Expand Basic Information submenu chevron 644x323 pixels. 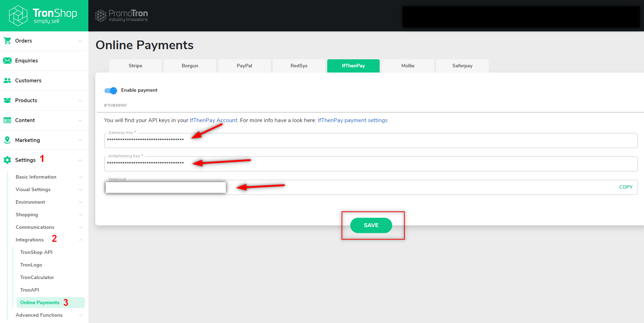coord(81,177)
